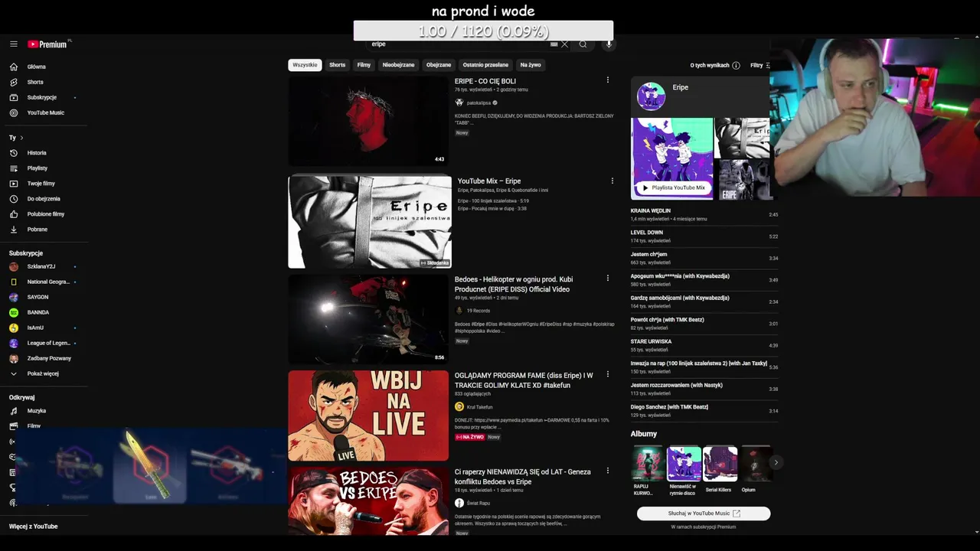
Task: Go to Główna home page
Action: point(37,67)
